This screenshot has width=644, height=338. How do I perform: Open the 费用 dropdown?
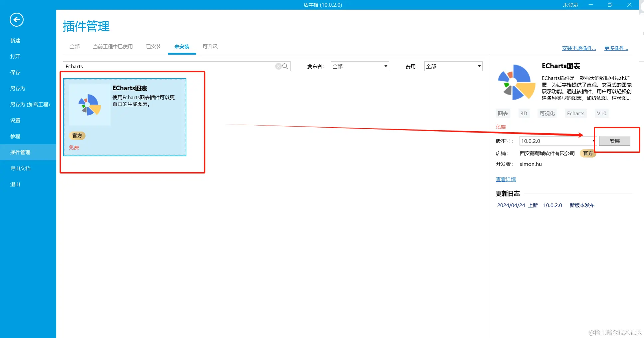[453, 66]
